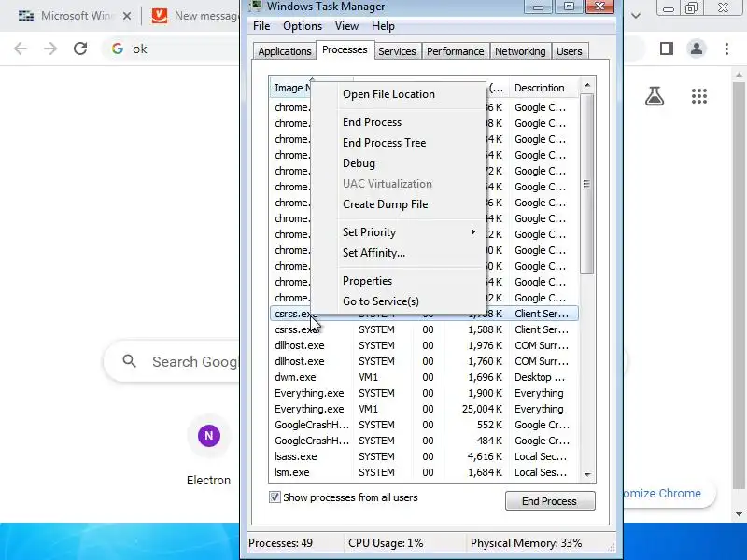Close the Microsoft Win Chrome tab
Image resolution: width=747 pixels, height=560 pixels.
(x=127, y=16)
